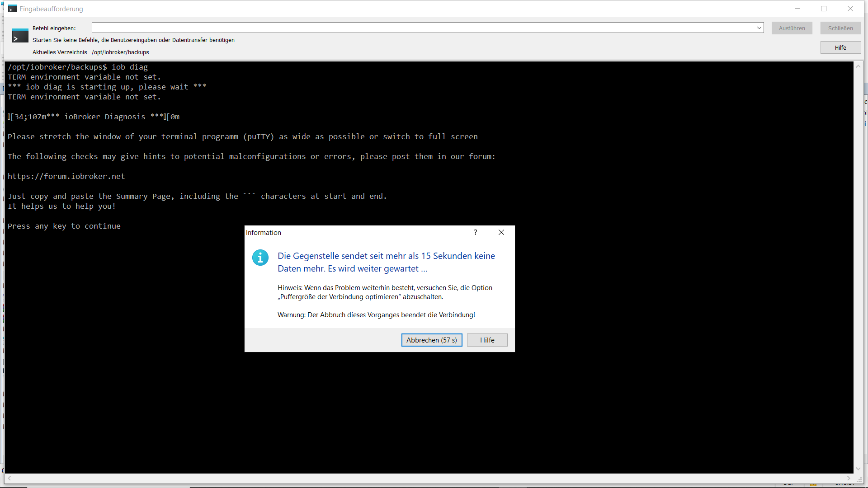
Task: Open the command history dropdown
Action: [x=759, y=28]
